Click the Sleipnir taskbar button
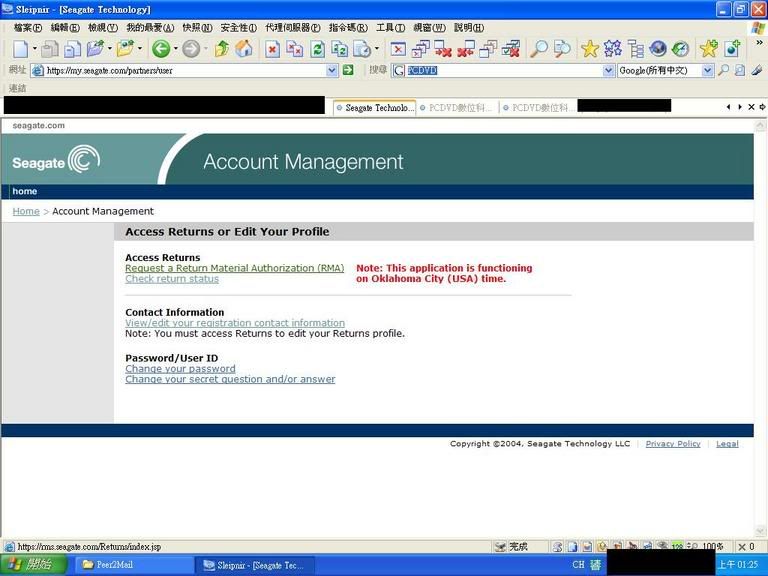Viewport: 768px width, 576px height. pos(254,565)
